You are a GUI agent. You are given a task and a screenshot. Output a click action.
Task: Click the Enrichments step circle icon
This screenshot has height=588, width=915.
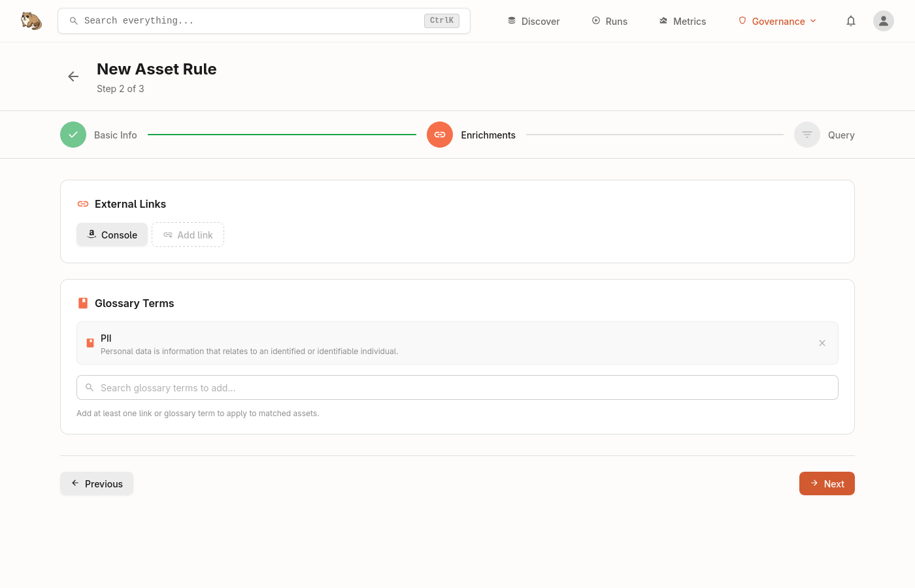pos(440,135)
